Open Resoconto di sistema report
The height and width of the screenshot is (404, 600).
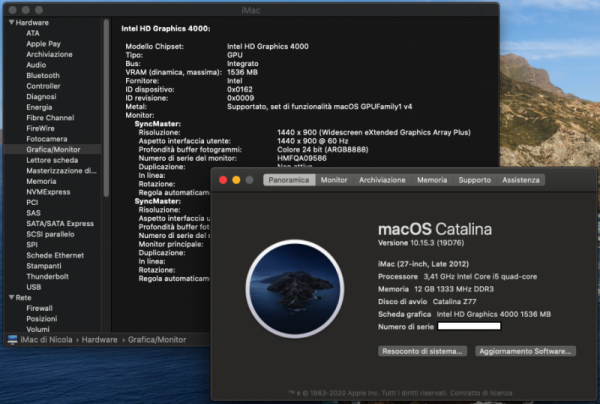(x=422, y=351)
